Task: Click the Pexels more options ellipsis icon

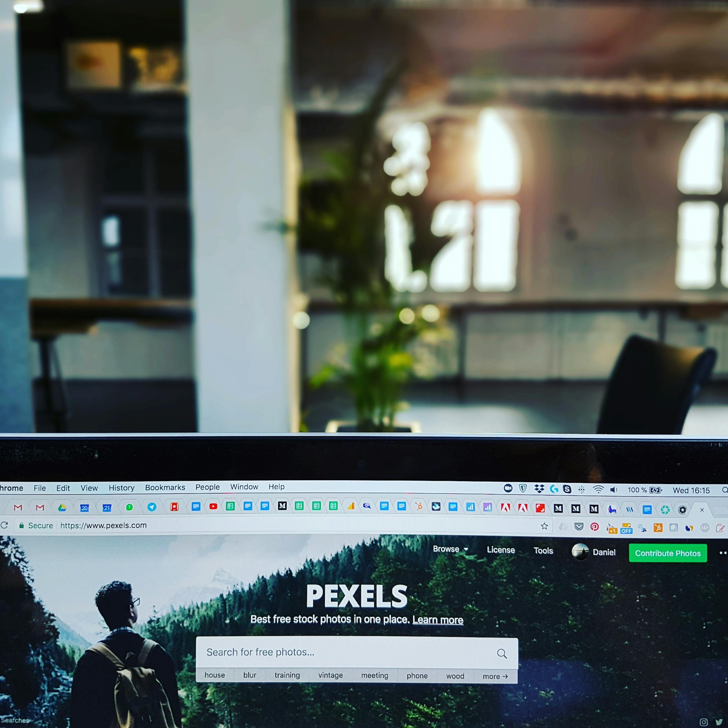Action: pos(722,553)
